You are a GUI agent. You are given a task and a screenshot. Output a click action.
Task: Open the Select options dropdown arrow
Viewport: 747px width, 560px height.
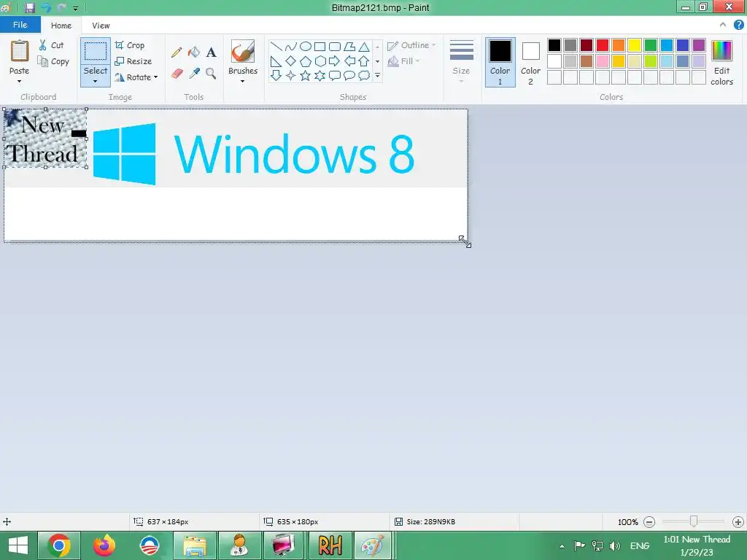96,82
